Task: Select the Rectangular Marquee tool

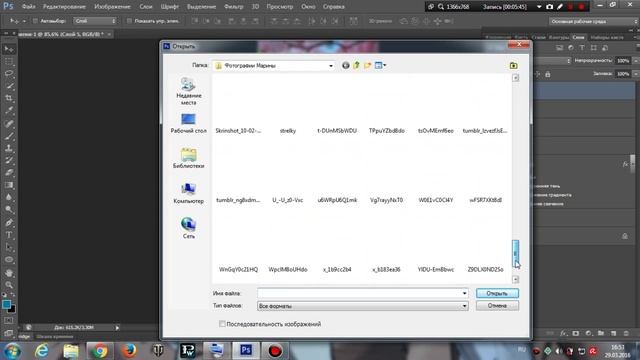Action: (x=9, y=62)
